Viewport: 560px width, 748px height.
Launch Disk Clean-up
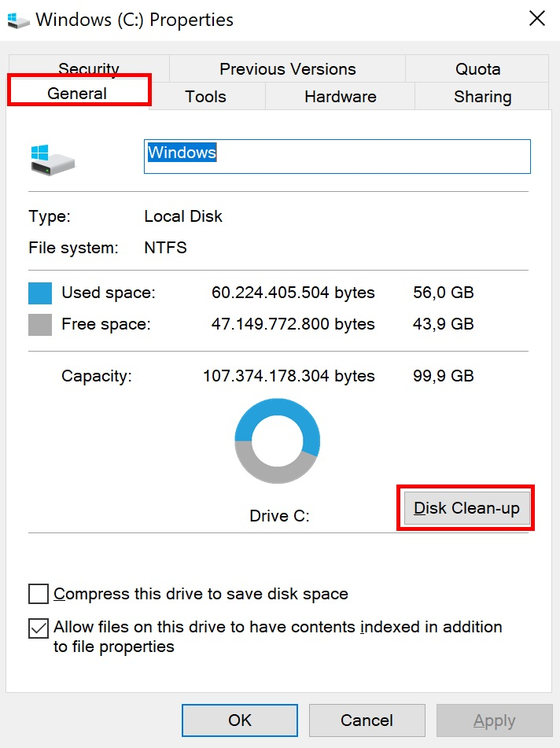point(466,508)
